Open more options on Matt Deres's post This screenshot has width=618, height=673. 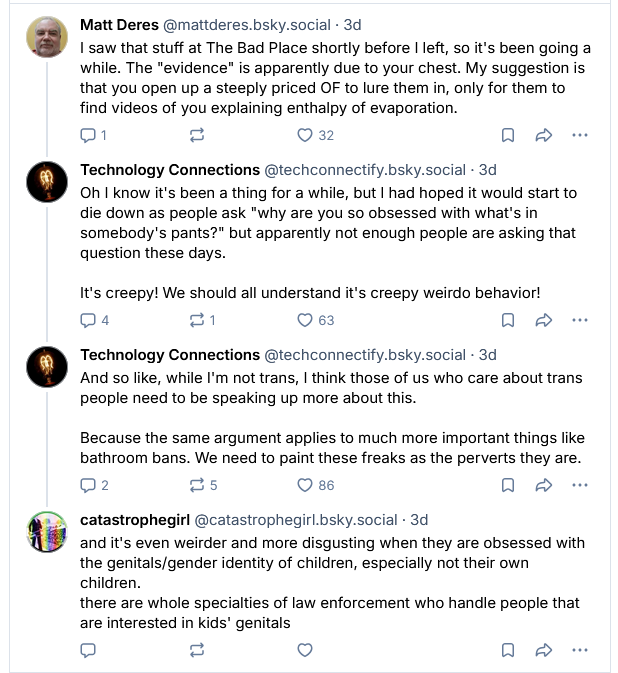(580, 135)
